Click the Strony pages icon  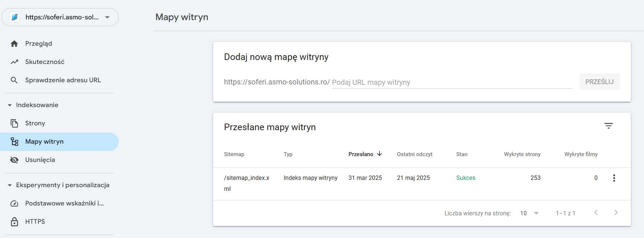[14, 124]
